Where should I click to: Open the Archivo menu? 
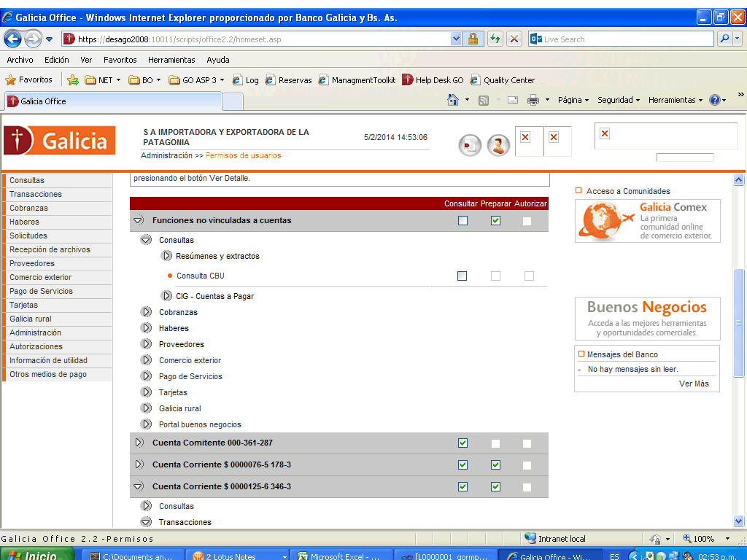point(20,60)
